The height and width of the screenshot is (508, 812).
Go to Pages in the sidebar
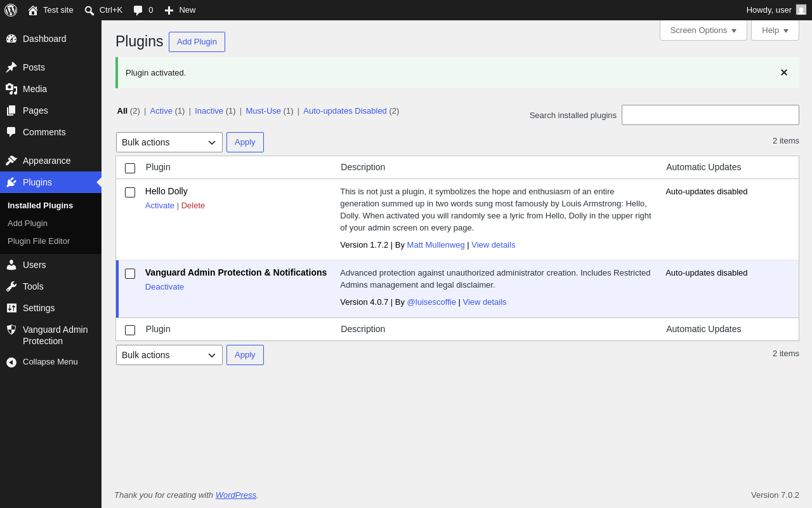pos(36,110)
